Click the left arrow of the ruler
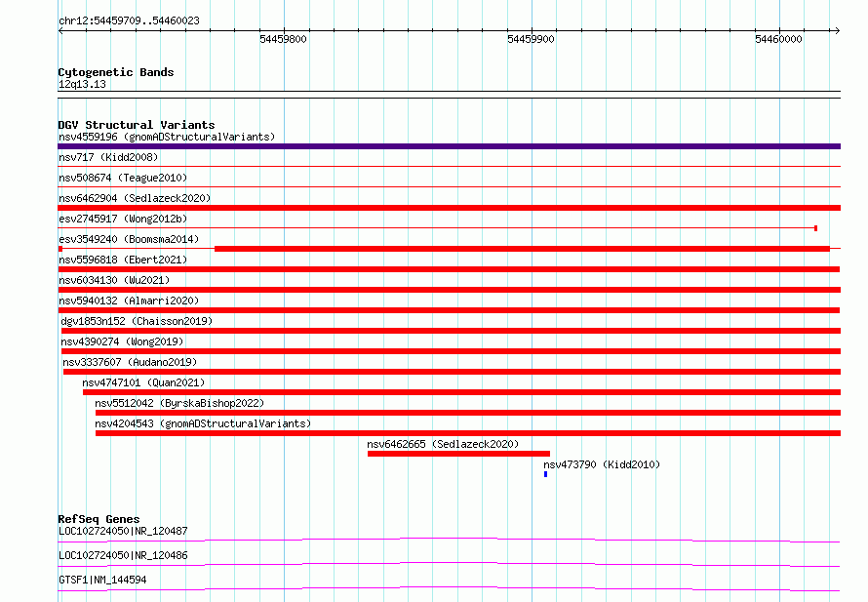Screen dimensions: 868x602 pos(60,30)
